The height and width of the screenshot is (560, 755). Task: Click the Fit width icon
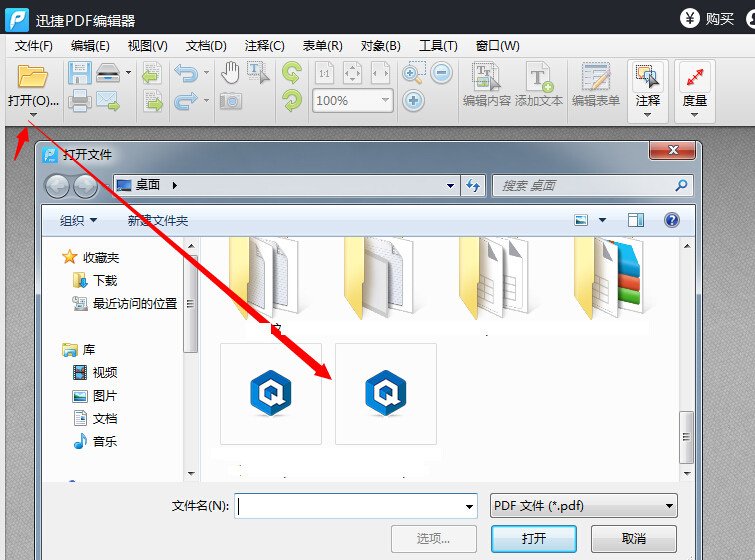click(x=380, y=73)
